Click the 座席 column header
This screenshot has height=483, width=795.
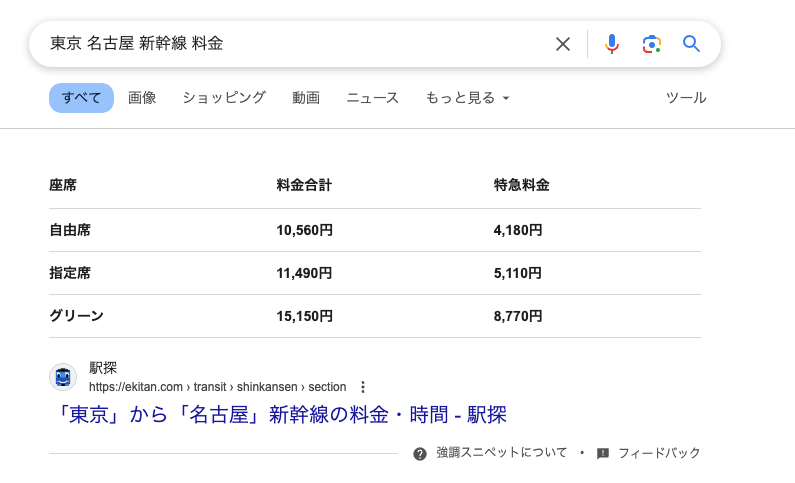[x=63, y=185]
